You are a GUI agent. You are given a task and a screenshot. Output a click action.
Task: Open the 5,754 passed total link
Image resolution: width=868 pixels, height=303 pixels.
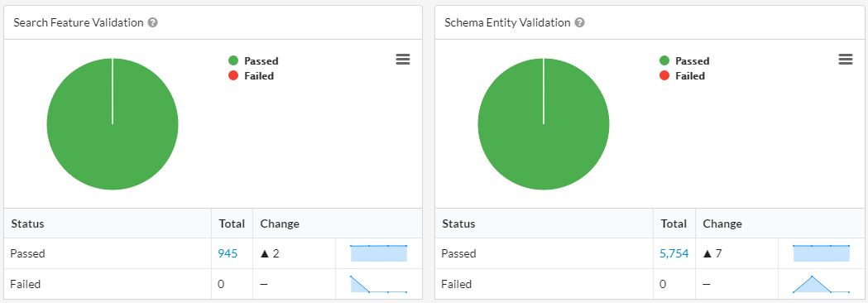pos(674,253)
